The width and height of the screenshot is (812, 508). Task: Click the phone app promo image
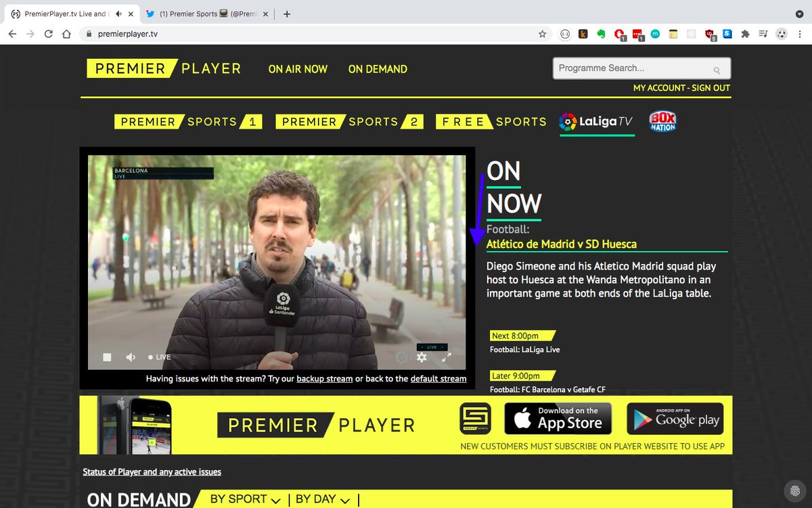click(x=134, y=425)
